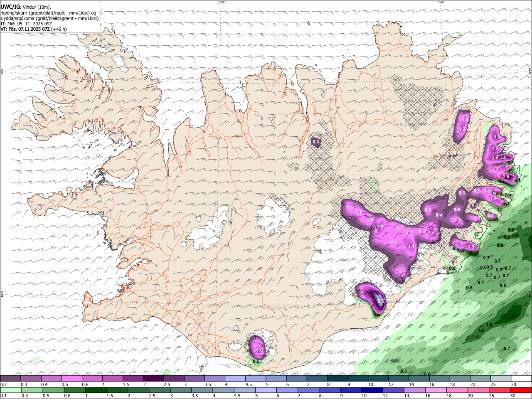
Task: Select the pure red above-30 rain swatch
Action: [x=520, y=390]
